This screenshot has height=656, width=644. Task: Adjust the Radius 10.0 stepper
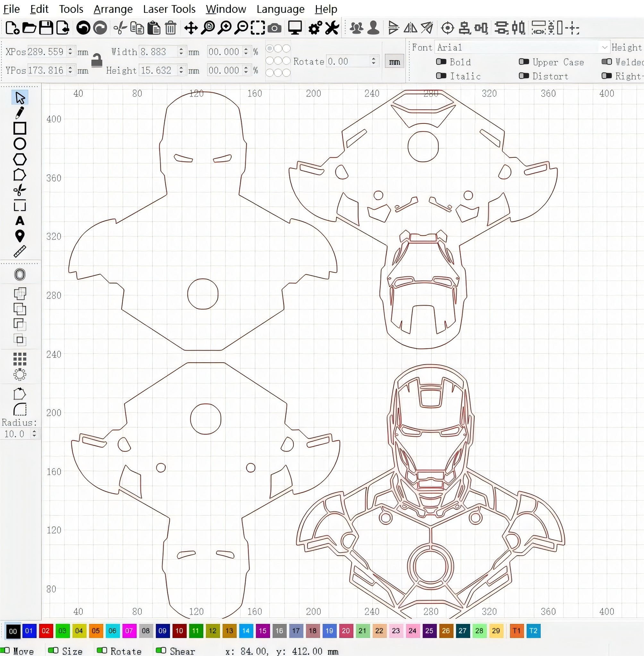click(34, 433)
